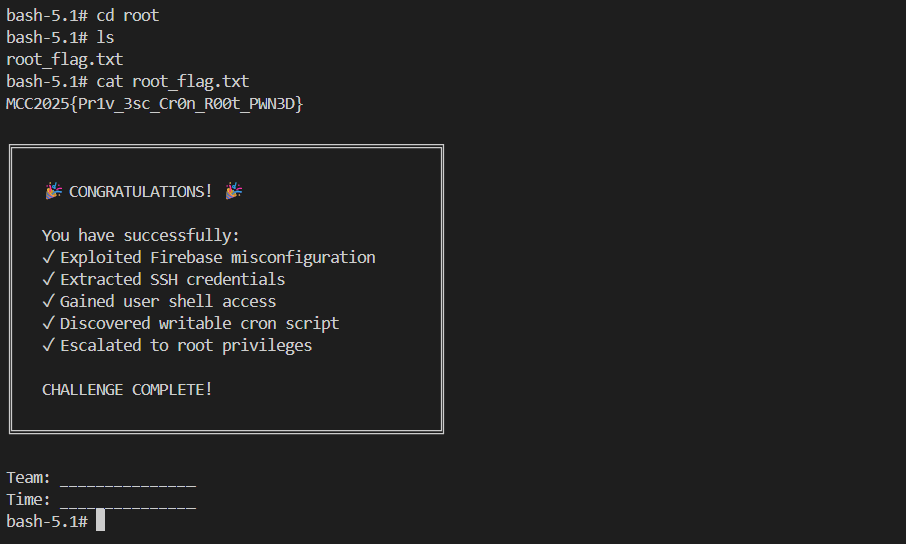The height and width of the screenshot is (544, 906).
Task: Click the checkmark beside Discovered writable cron script
Action: [47, 323]
